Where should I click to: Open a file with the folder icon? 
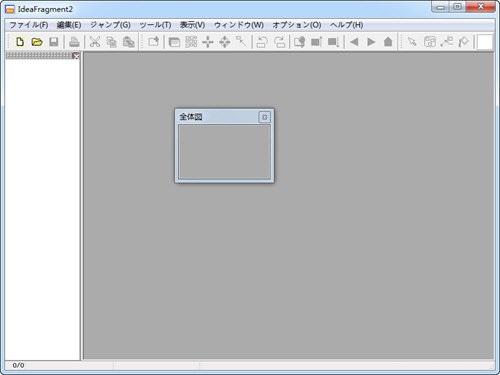point(37,42)
